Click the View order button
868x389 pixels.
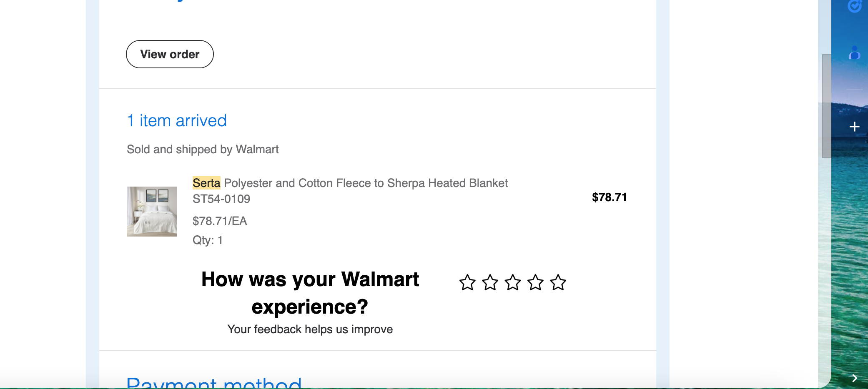170,54
